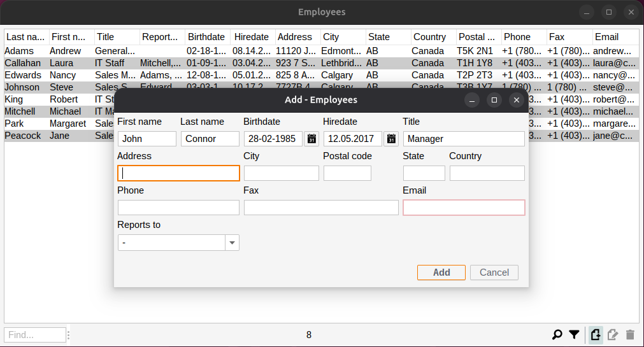The width and height of the screenshot is (644, 347).
Task: Click the edit record icon
Action: (x=613, y=334)
